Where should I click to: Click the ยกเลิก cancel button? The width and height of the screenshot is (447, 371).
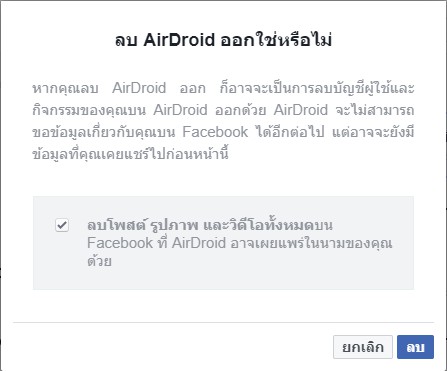[363, 347]
